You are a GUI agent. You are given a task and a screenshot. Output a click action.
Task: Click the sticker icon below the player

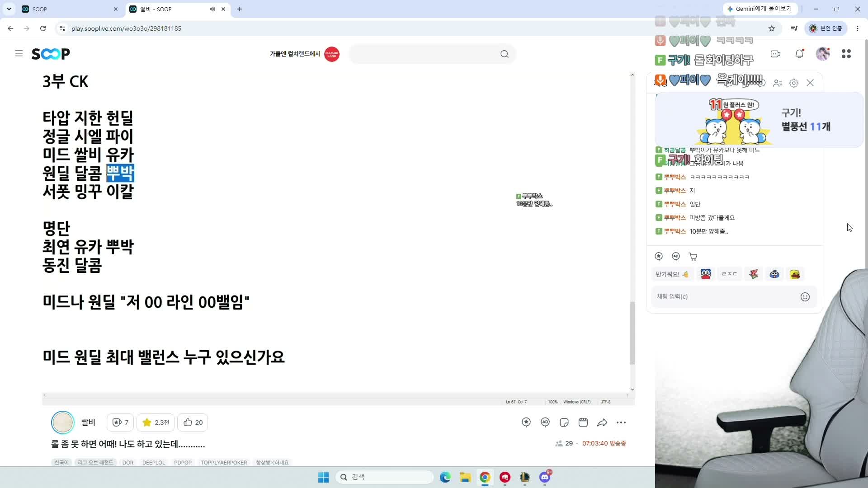click(x=564, y=422)
